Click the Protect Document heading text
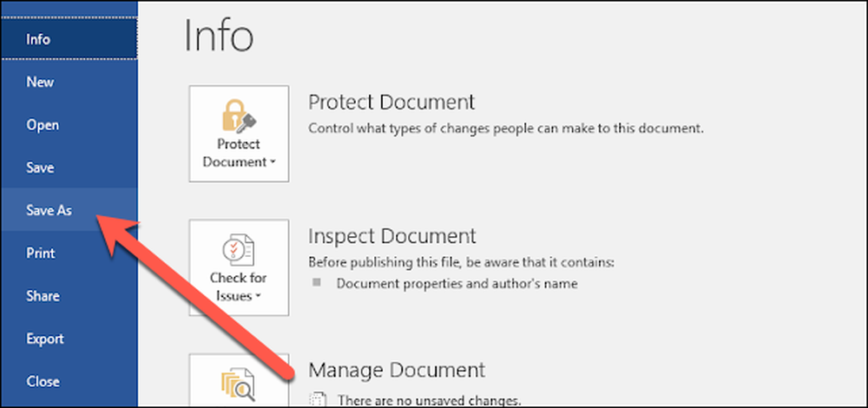This screenshot has height=408, width=868. coord(391,102)
